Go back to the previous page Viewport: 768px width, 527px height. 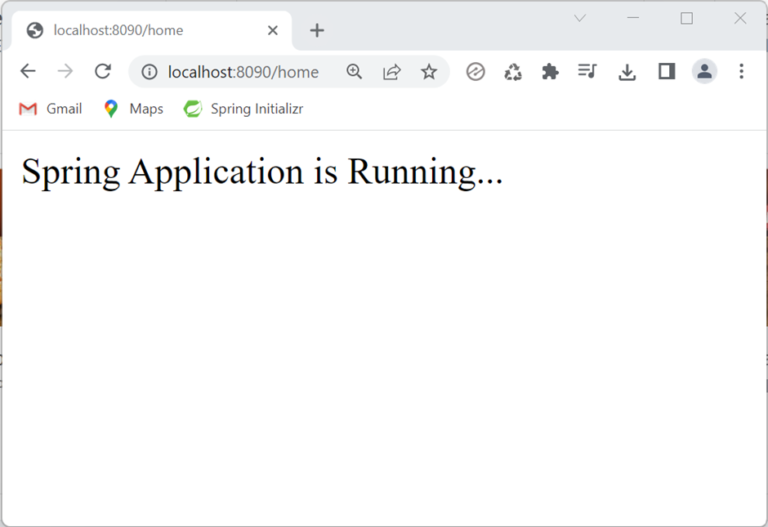[x=28, y=72]
